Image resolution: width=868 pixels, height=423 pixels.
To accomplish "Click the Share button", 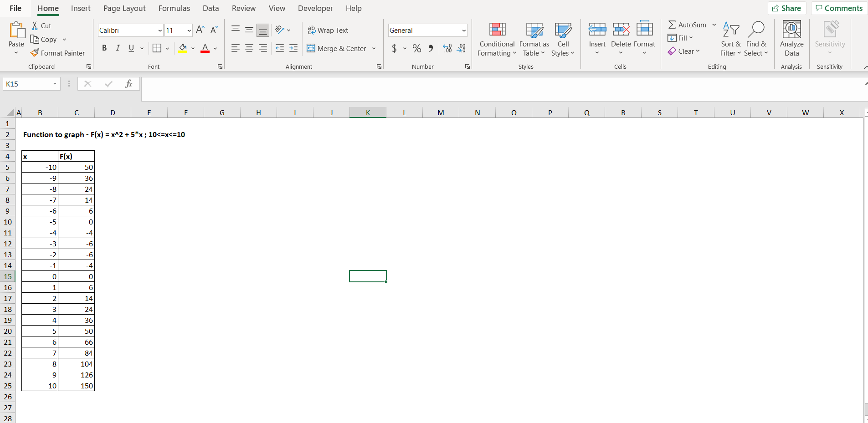I will point(787,8).
